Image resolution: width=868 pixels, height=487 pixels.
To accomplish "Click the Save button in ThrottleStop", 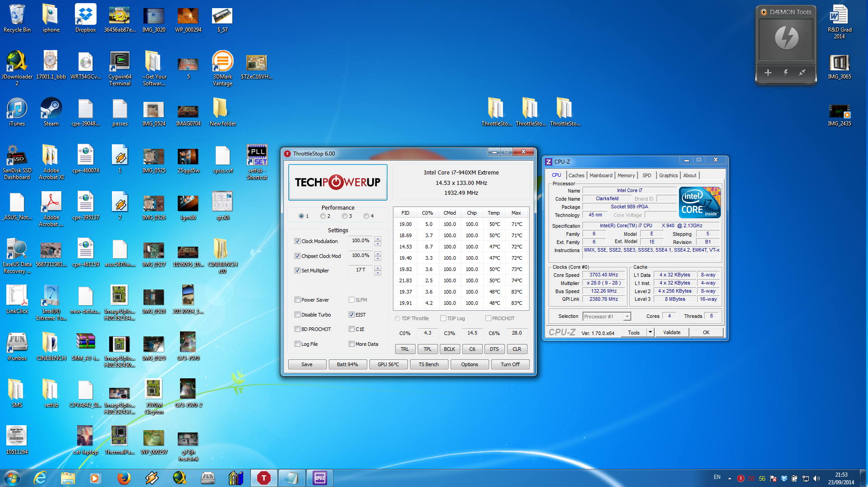I will coord(307,364).
